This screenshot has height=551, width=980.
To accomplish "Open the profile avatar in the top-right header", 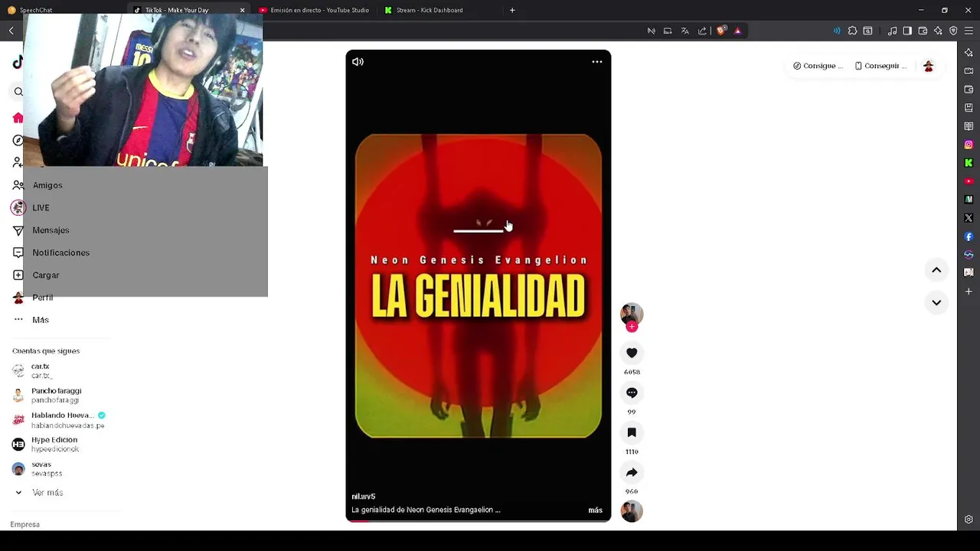I will point(928,66).
